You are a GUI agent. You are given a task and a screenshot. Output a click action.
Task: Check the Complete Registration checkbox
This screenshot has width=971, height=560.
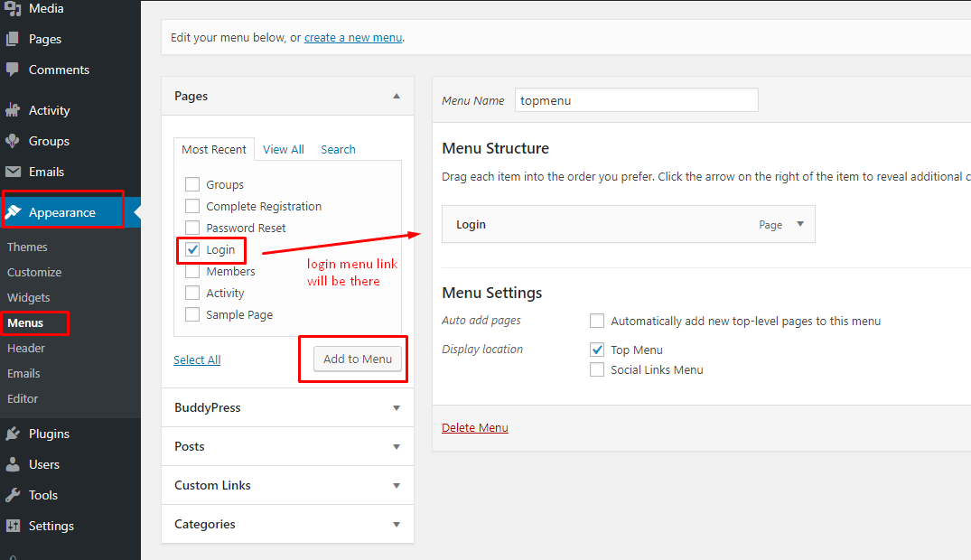pyautogui.click(x=192, y=206)
